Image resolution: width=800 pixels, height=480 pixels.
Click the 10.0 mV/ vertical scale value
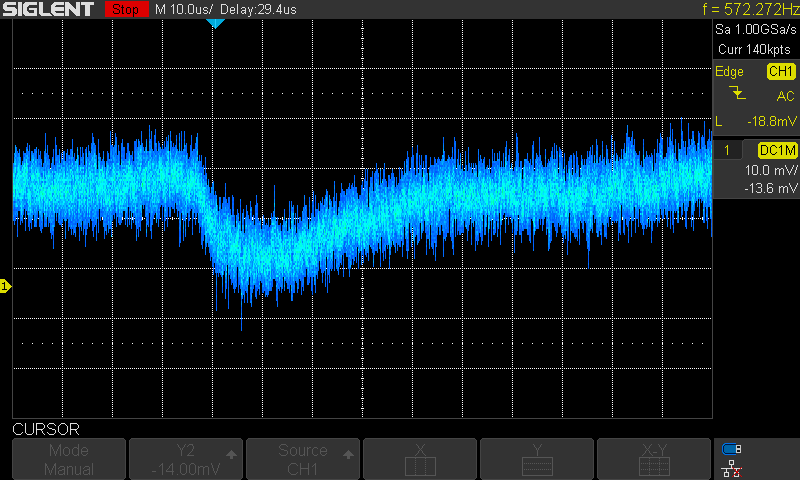(x=771, y=170)
